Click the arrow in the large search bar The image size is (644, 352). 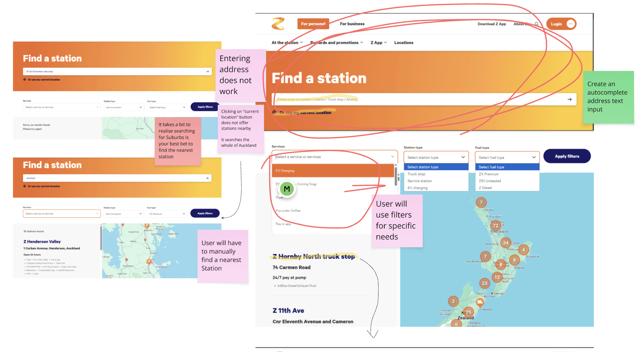pyautogui.click(x=570, y=99)
